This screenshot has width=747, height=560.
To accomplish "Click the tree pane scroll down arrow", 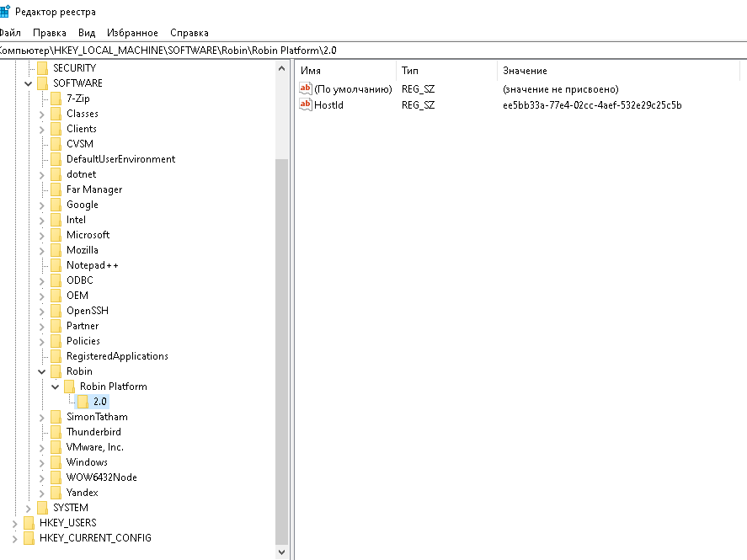I will (x=281, y=552).
